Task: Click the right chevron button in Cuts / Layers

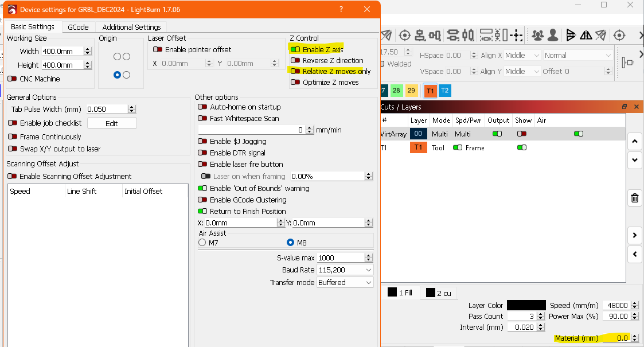Action: click(x=635, y=235)
